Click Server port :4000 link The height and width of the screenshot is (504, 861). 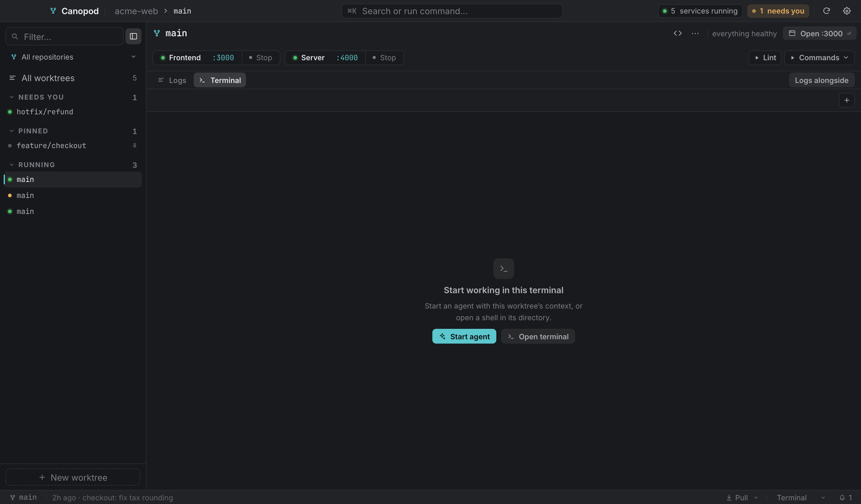tap(347, 58)
